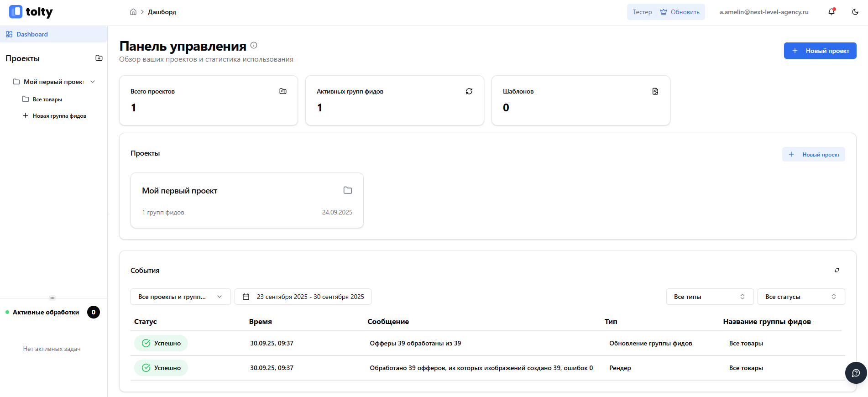Click the Рендер type cell
The height and width of the screenshot is (397, 868).
pos(620,368)
